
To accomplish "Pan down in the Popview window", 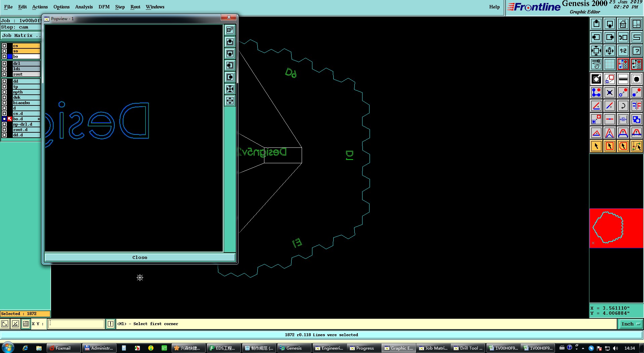I will (x=230, y=53).
